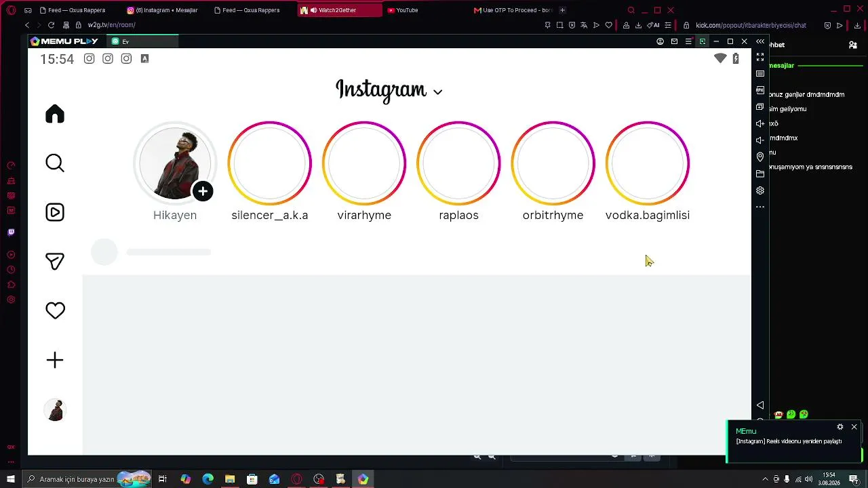Tap Android back triangle in MEmu toolbar
Screen dimensions: 868x488
[760, 405]
